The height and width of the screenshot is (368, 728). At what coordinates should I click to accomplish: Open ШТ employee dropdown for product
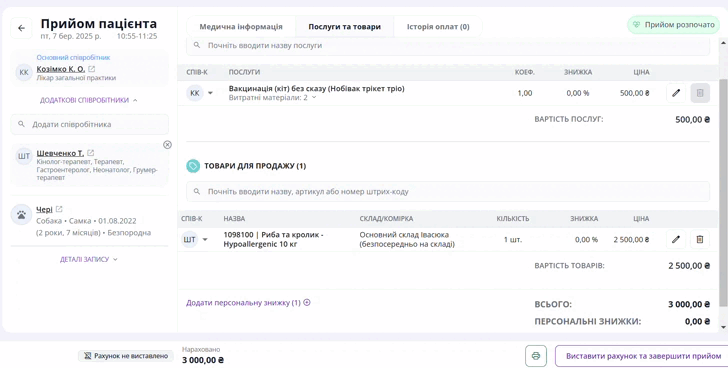(205, 239)
